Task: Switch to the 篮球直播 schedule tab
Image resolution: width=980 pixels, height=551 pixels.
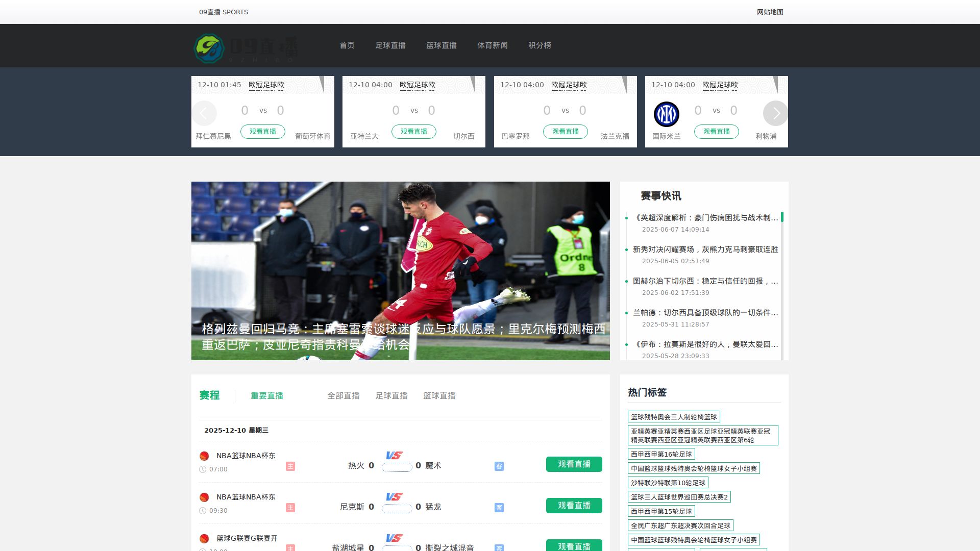Action: (x=439, y=396)
